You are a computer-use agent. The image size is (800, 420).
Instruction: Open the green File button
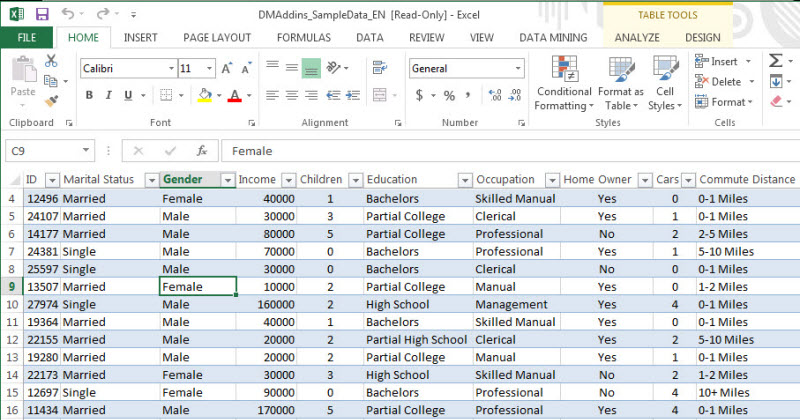click(x=27, y=37)
